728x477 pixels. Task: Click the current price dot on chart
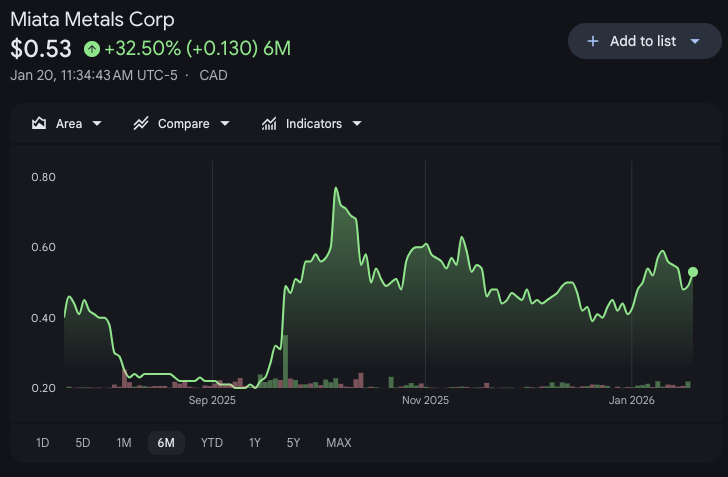click(693, 272)
